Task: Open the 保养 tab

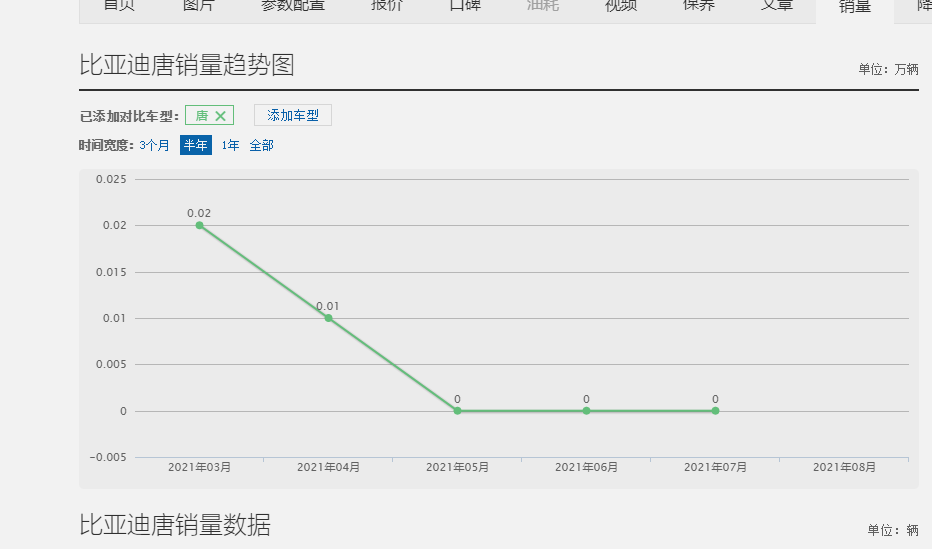Action: point(698,6)
